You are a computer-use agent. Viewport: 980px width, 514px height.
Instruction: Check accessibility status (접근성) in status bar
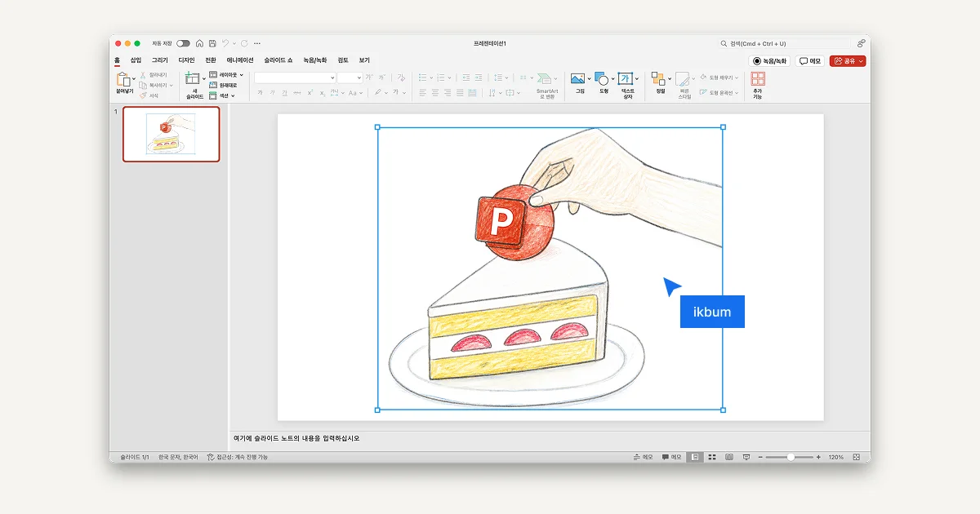238,457
